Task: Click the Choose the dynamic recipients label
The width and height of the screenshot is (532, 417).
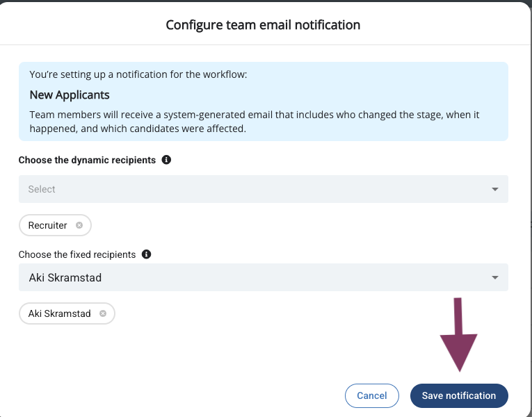Action: click(87, 160)
